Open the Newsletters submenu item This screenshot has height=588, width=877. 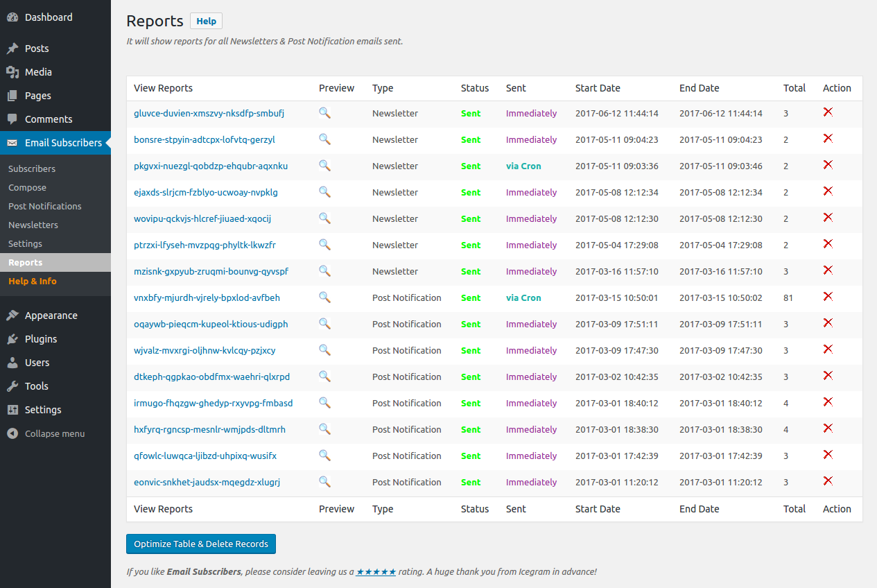click(33, 225)
